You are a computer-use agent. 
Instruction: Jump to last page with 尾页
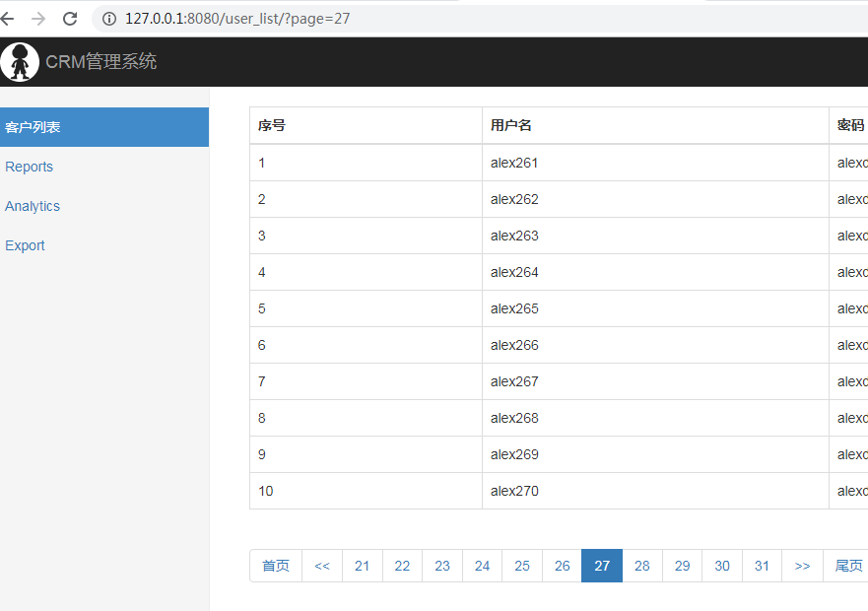pos(846,566)
